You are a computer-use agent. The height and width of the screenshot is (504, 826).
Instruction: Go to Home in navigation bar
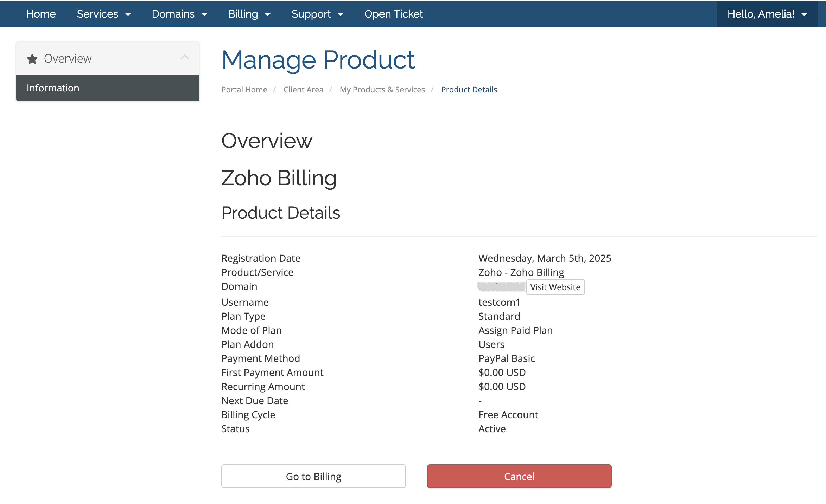(41, 14)
